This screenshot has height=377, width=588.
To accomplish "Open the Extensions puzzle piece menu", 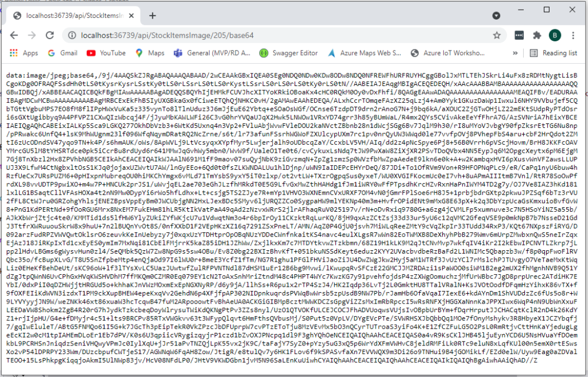I will tap(537, 35).
